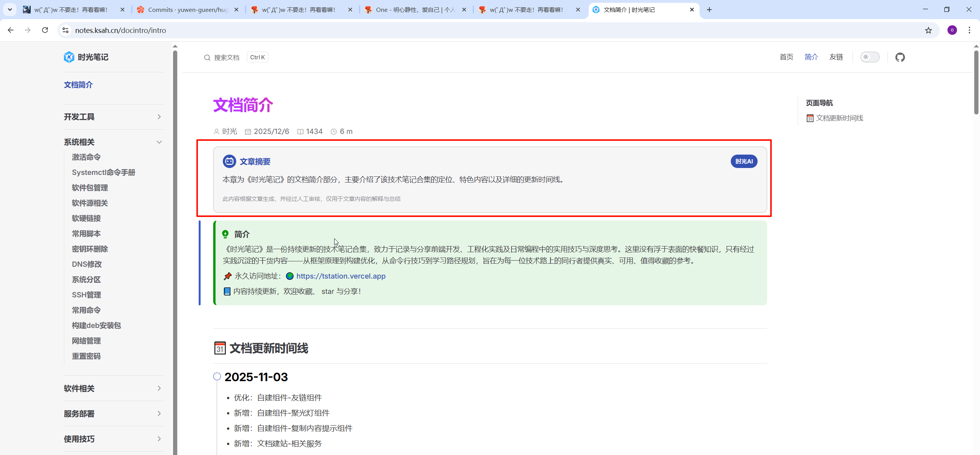
Task: Expand the 开发工具 sidebar section
Action: pos(159,117)
